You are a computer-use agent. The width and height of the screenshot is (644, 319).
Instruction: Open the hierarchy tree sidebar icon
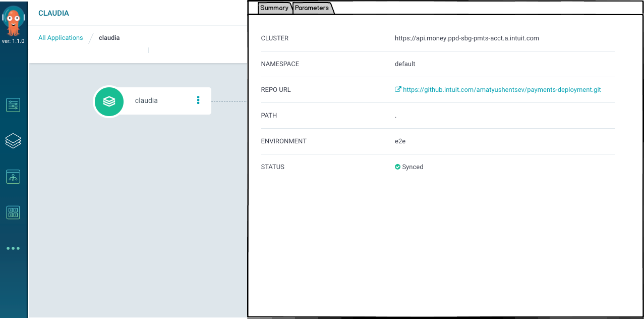[x=13, y=177]
